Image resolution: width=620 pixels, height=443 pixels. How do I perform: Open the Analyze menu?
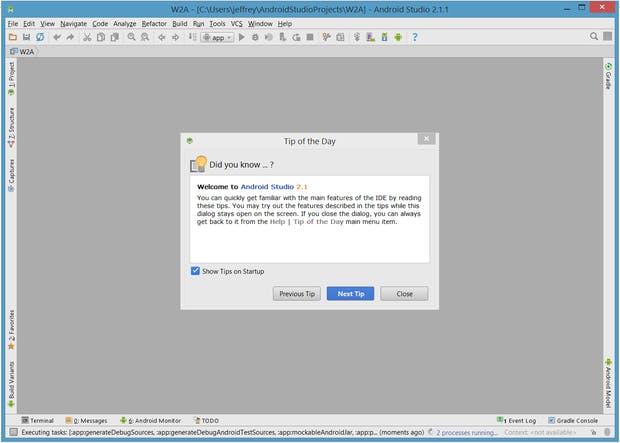tap(125, 23)
